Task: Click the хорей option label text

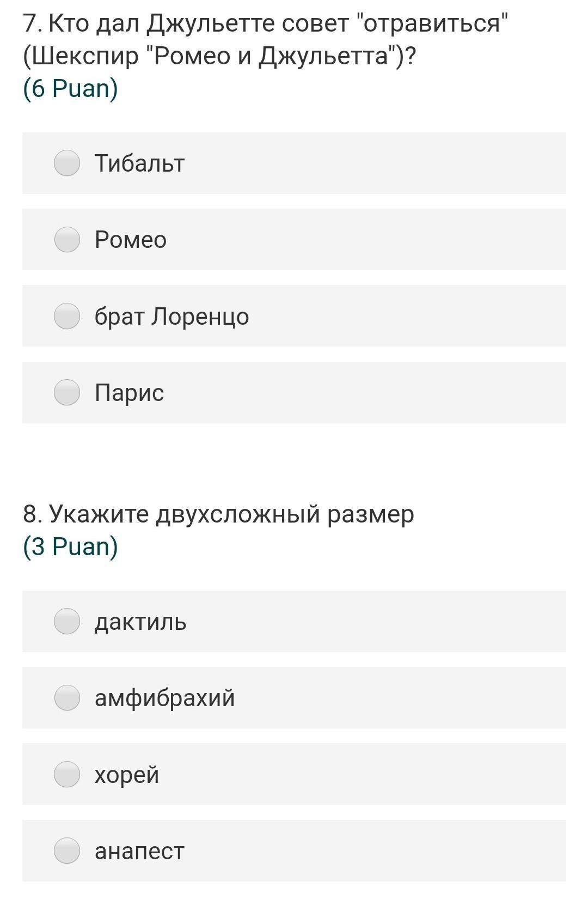Action: (x=127, y=774)
